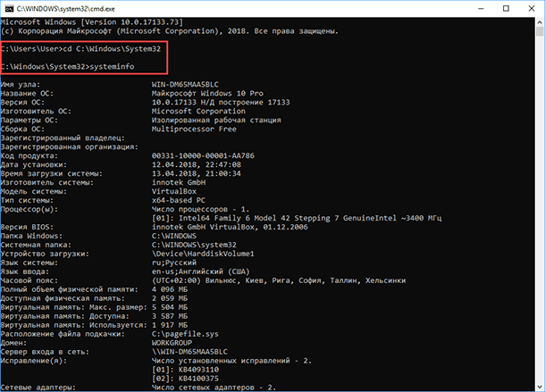Click the 'systeminfo' command text
The width and height of the screenshot is (545, 392).
coord(112,67)
